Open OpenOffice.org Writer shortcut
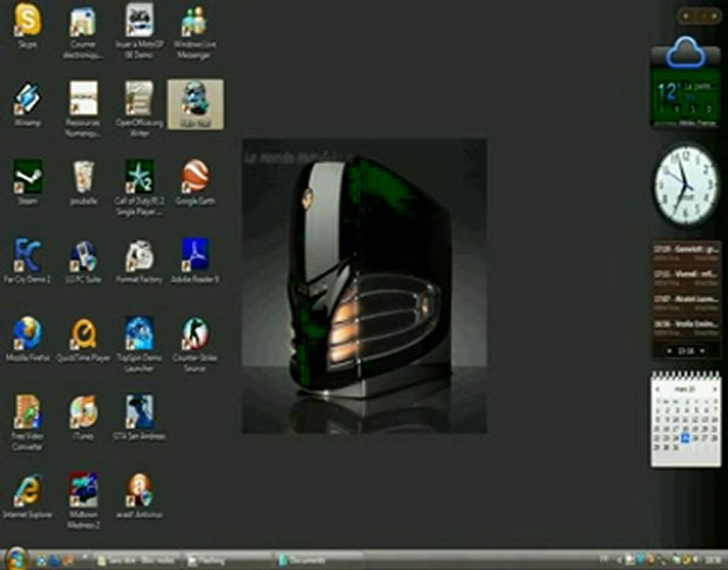The width and height of the screenshot is (728, 570). (139, 109)
